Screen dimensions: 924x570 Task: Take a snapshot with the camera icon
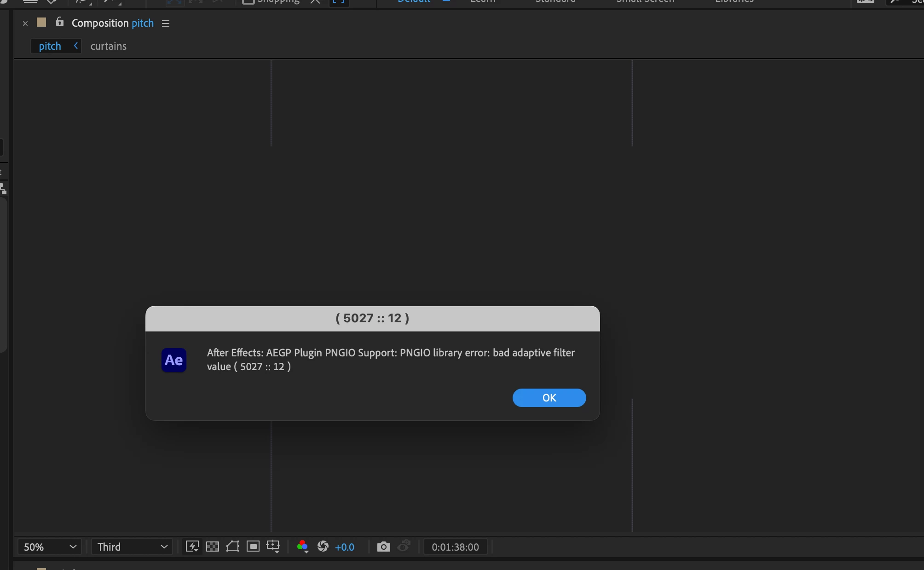[383, 547]
